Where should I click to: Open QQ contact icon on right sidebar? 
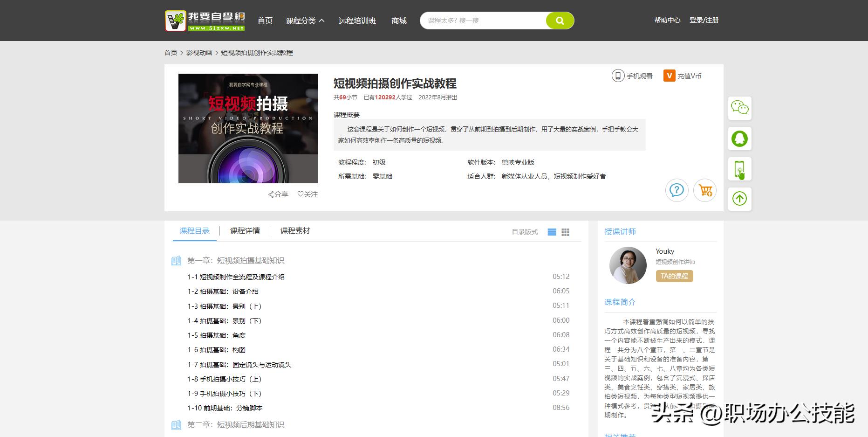[x=739, y=139]
